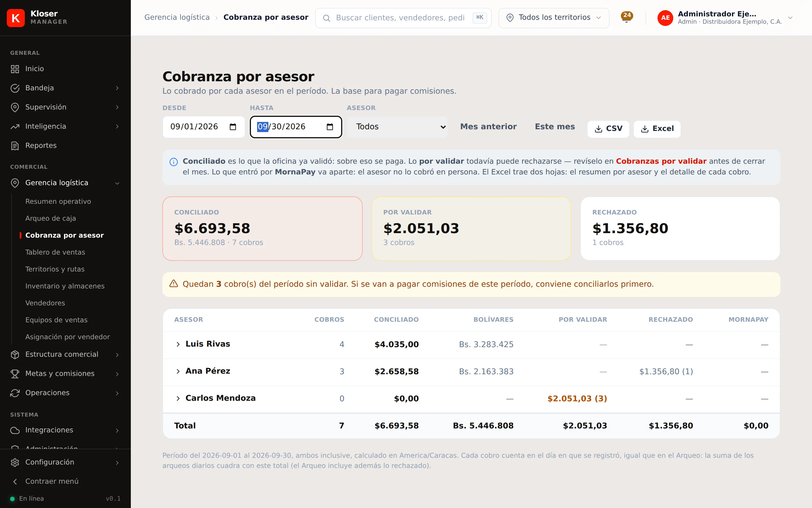The width and height of the screenshot is (812, 508).
Task: Expand the Metas y comisiones chevron
Action: click(x=117, y=374)
